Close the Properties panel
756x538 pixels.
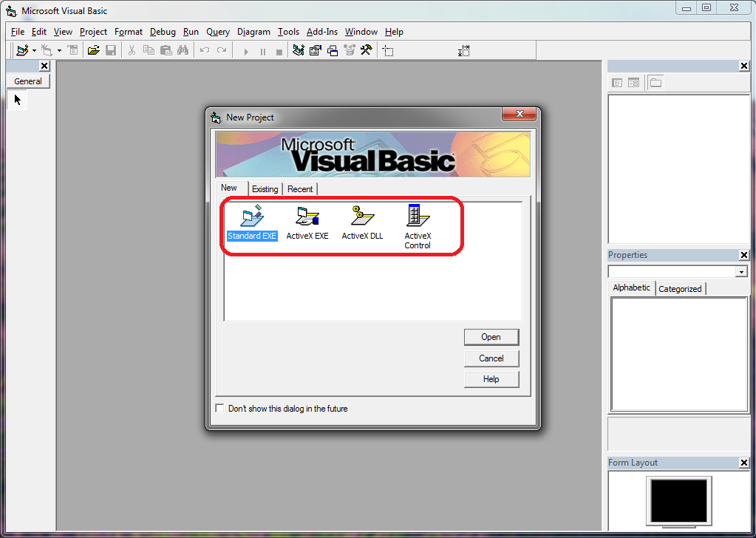744,255
